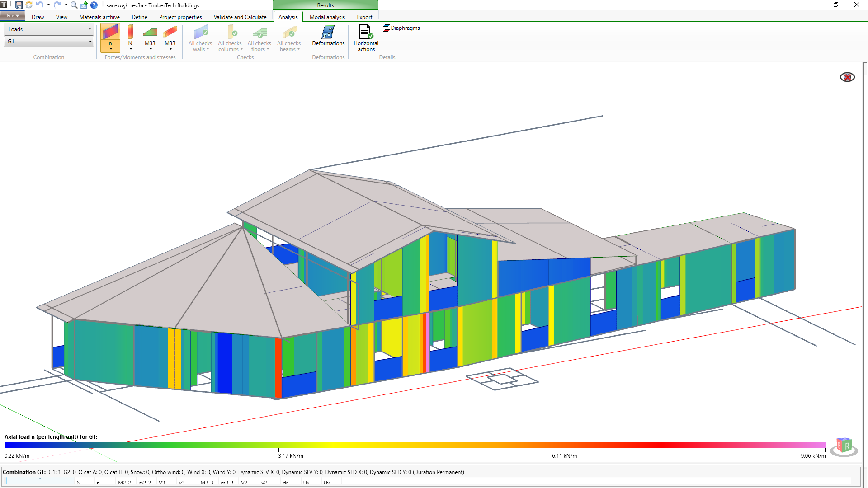Screen dimensions: 868x488
Task: Open the G1 combination dropdown
Action: [48, 42]
